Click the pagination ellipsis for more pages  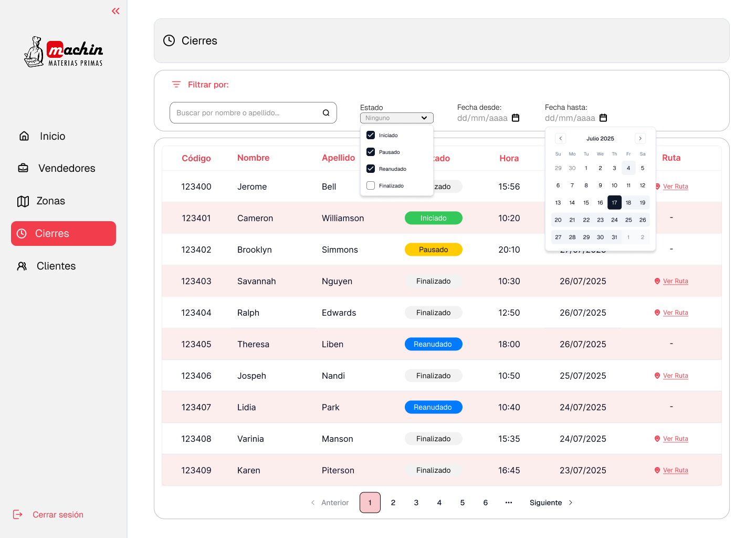coord(508,503)
